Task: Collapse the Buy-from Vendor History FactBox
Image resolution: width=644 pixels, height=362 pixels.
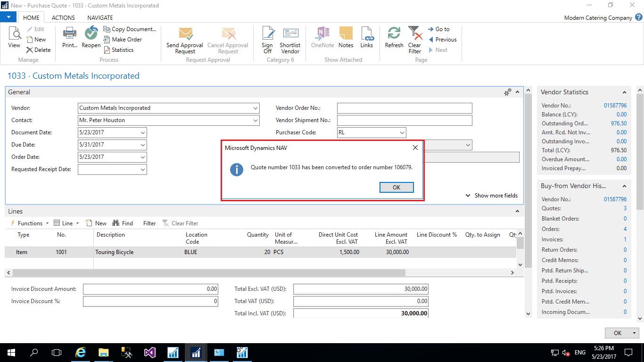Action: pyautogui.click(x=624, y=186)
